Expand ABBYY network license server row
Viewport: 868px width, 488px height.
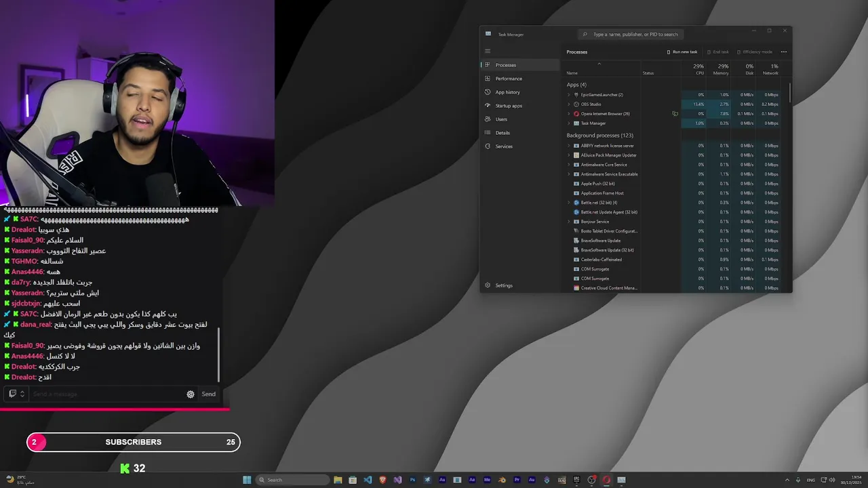569,146
